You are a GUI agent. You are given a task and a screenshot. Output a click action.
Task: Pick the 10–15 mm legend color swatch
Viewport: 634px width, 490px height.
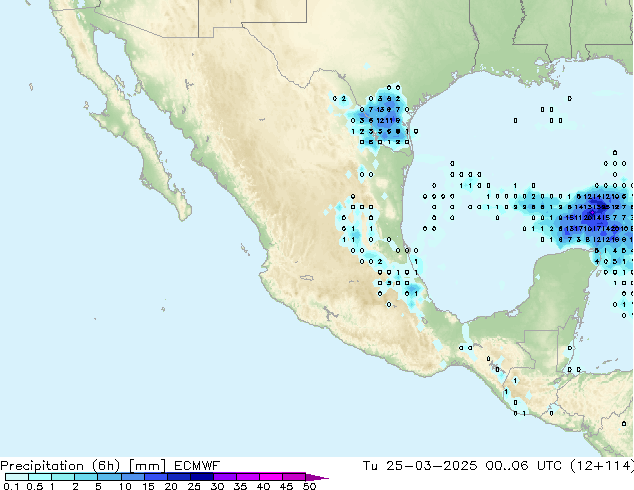coord(132,477)
